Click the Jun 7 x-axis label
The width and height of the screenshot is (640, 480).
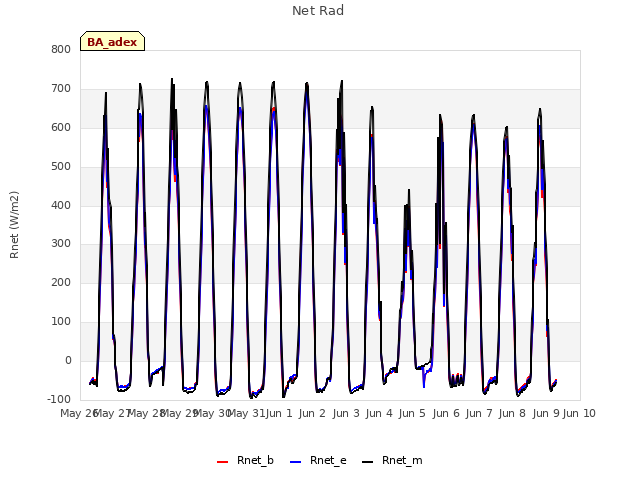click(479, 413)
